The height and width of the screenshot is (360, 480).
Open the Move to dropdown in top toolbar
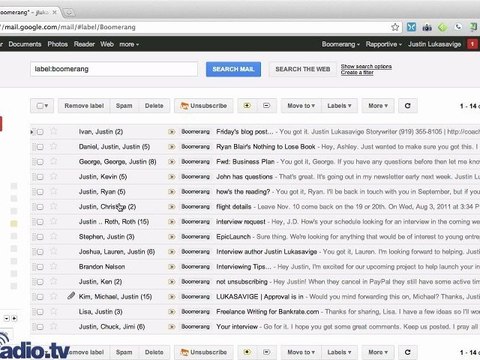(x=301, y=106)
